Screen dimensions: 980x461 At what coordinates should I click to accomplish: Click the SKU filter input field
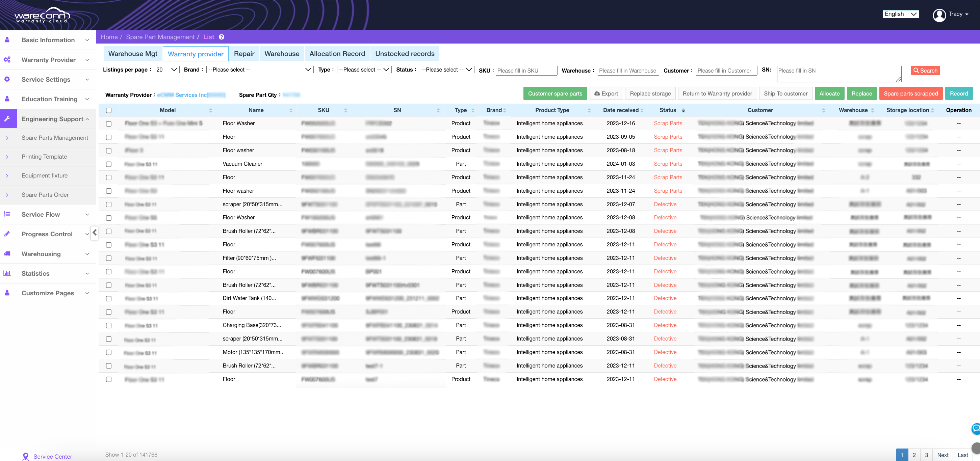coord(526,71)
